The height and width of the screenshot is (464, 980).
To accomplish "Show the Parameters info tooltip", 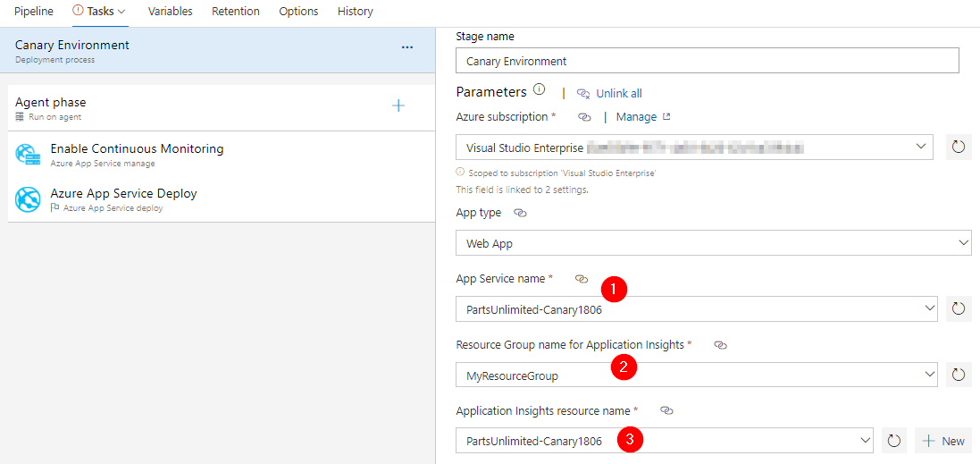I will click(540, 90).
